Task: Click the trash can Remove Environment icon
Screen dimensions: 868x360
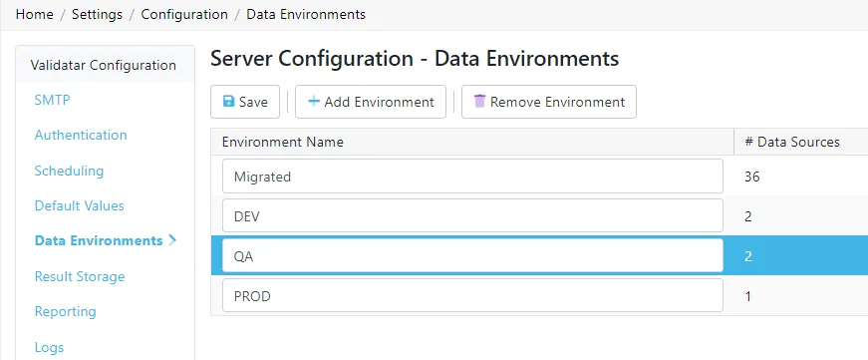Action: point(479,101)
